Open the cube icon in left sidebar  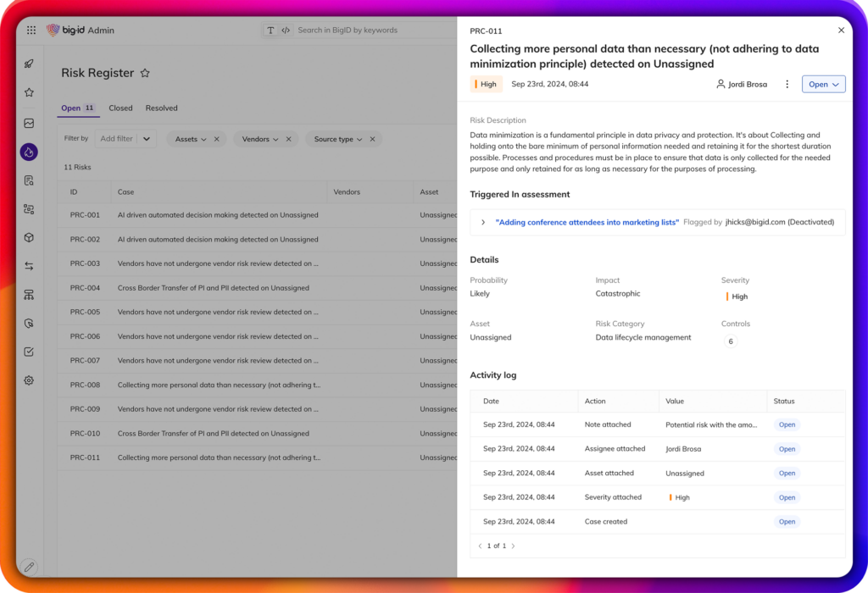point(29,238)
